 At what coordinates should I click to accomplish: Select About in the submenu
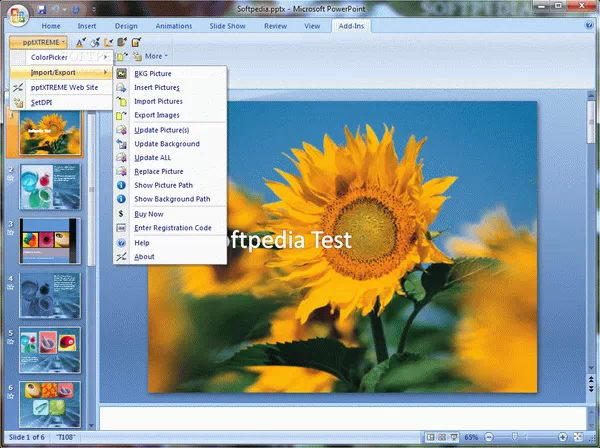pyautogui.click(x=170, y=257)
